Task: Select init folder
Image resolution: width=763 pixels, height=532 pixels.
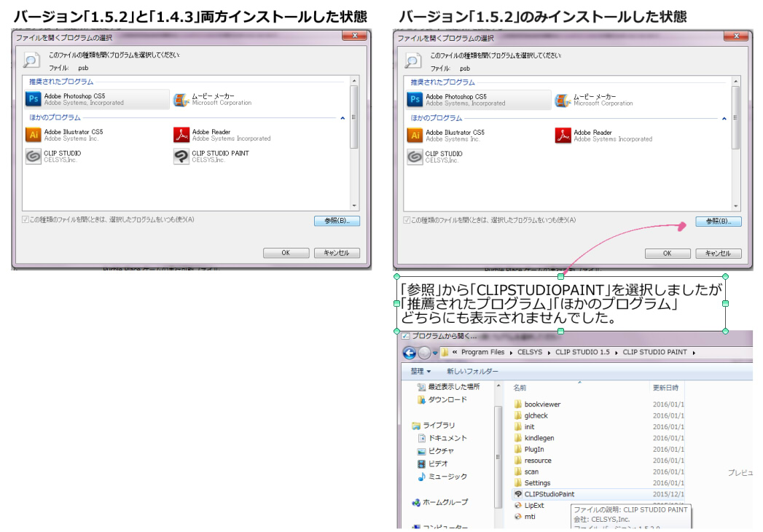Action: [524, 427]
